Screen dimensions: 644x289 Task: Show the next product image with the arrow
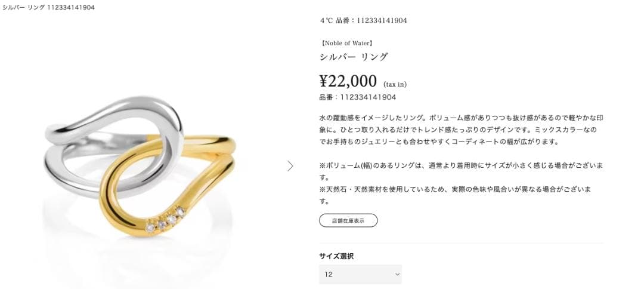coord(290,166)
